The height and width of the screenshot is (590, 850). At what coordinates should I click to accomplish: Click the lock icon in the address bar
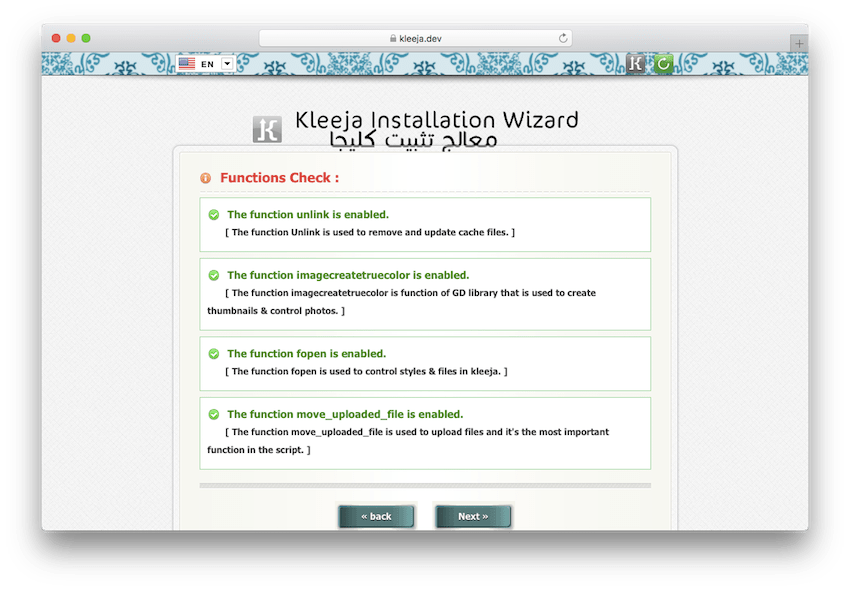[x=393, y=39]
